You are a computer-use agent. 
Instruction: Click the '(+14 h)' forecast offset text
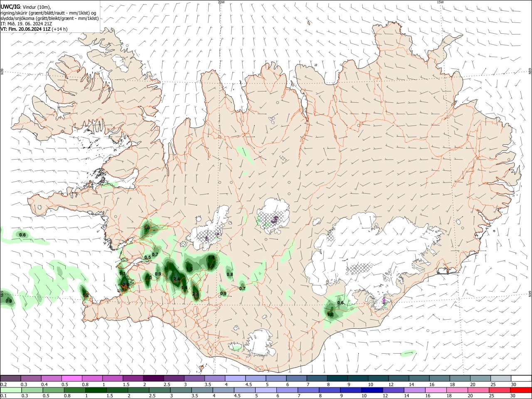tap(60, 29)
